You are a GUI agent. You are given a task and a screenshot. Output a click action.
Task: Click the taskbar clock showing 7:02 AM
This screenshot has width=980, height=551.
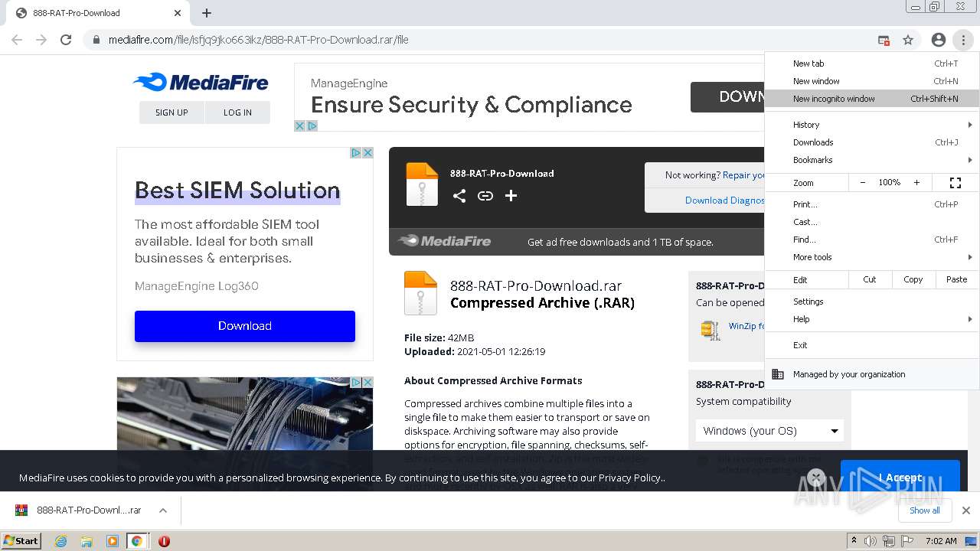941,541
